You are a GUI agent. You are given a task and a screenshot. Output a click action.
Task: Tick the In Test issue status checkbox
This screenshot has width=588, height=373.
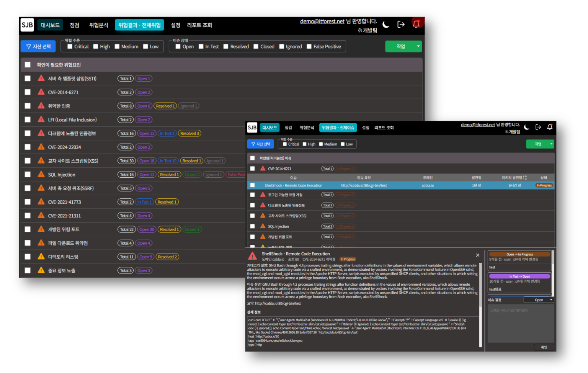[x=201, y=47]
